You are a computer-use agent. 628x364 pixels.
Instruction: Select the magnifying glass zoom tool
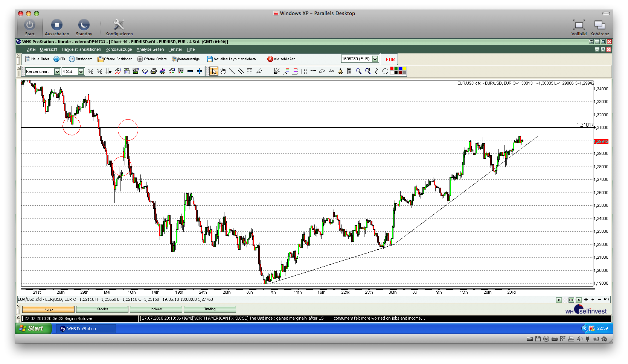[x=358, y=71]
